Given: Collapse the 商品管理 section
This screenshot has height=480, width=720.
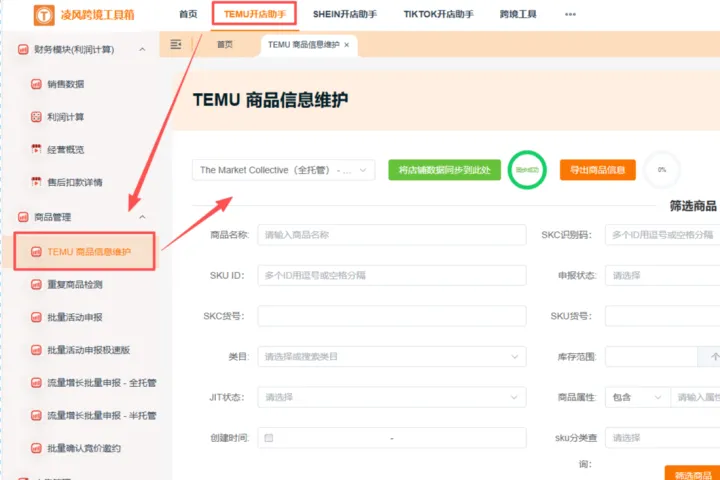Looking at the screenshot, I should coord(142,217).
